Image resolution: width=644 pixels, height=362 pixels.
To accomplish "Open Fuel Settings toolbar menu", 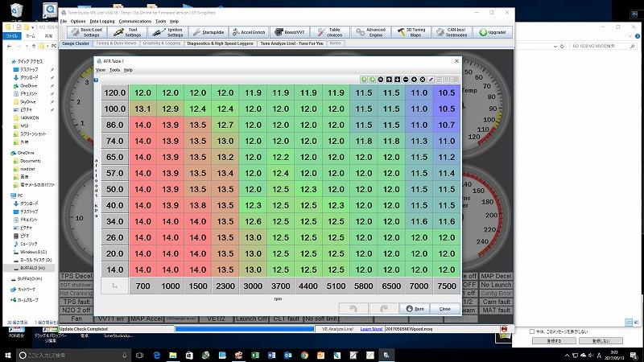I will coord(128,32).
